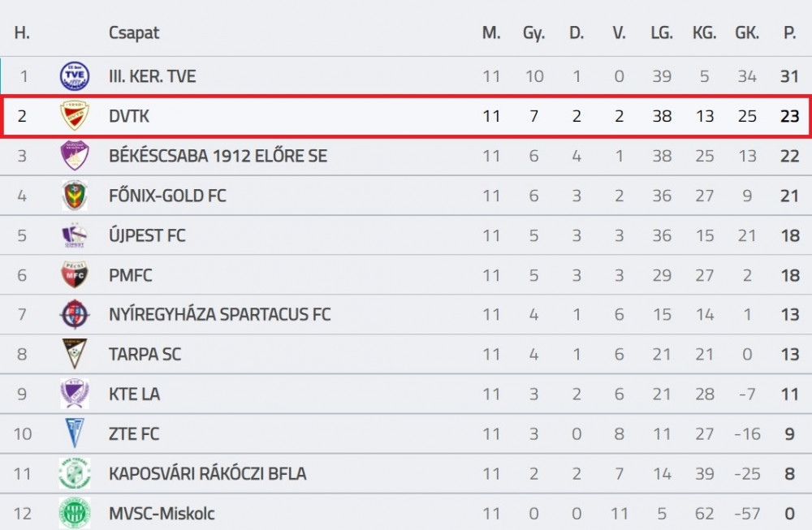Click the KTE LA purple crest
The width and height of the screenshot is (812, 530).
(75, 394)
